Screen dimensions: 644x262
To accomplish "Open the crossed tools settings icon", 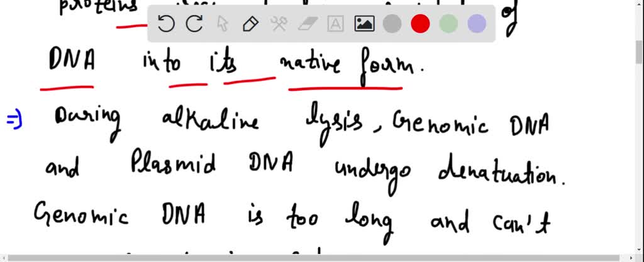I will pyautogui.click(x=279, y=24).
